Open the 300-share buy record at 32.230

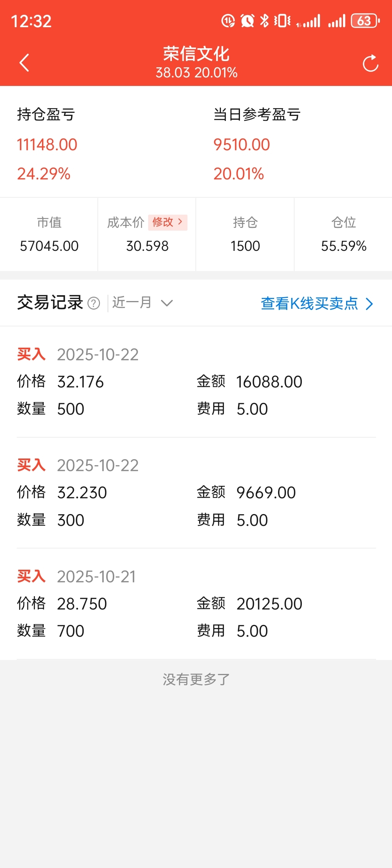coord(196,493)
